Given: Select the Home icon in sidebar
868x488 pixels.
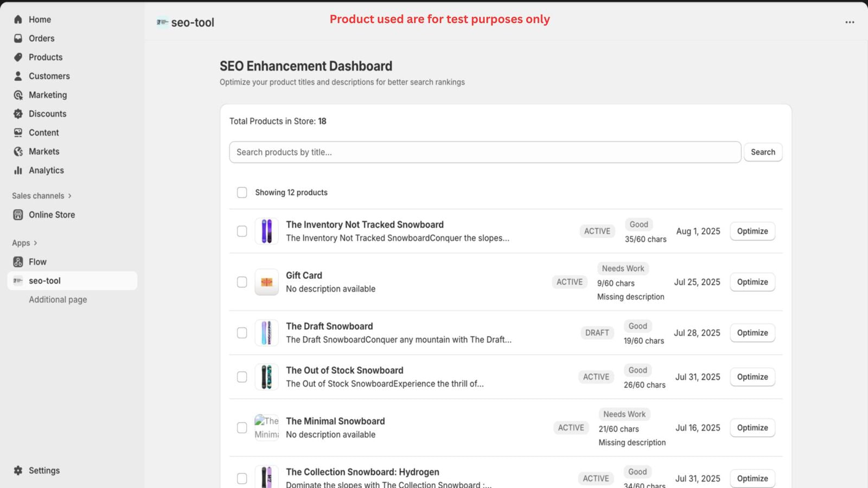Looking at the screenshot, I should pyautogui.click(x=18, y=19).
